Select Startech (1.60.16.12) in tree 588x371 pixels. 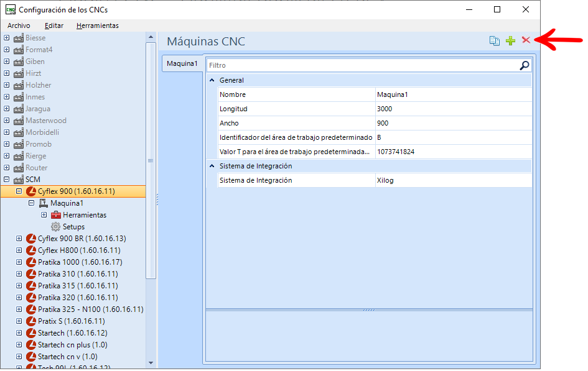tap(73, 333)
